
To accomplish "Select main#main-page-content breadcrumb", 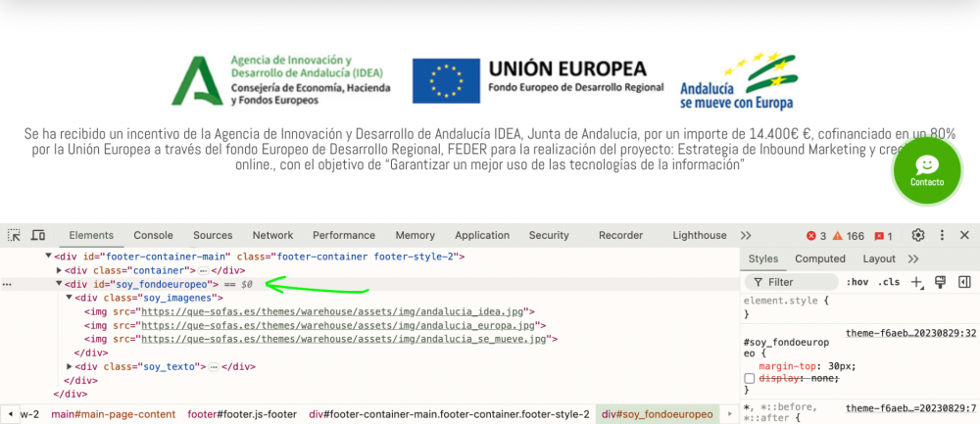I will [x=114, y=414].
